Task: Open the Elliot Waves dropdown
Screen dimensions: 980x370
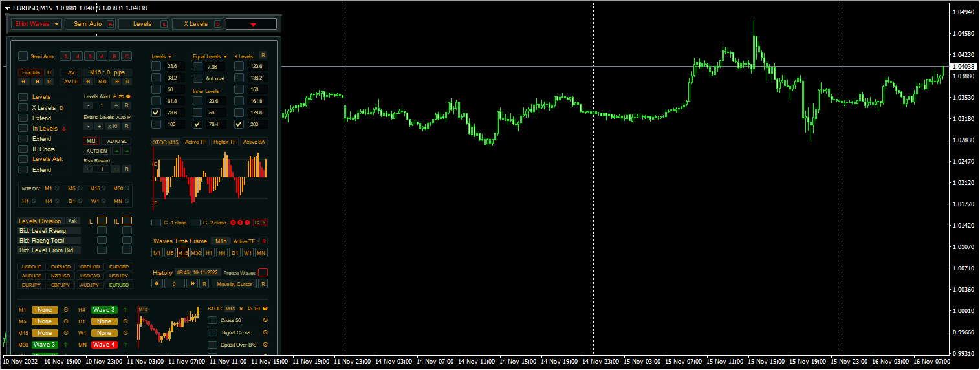Action: [36, 24]
